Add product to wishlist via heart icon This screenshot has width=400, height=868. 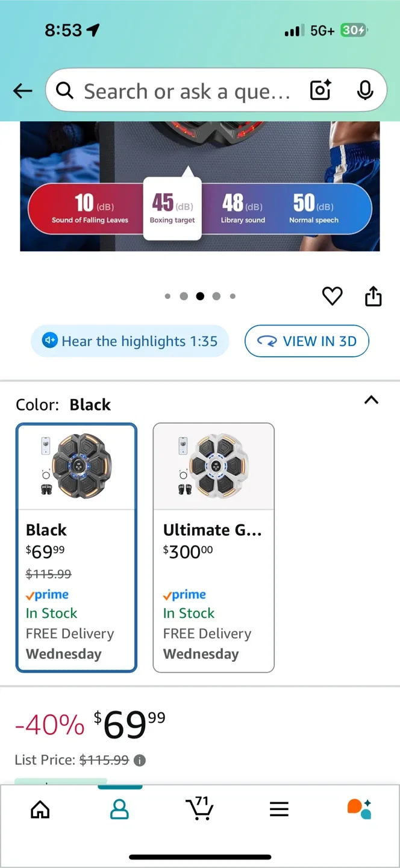pyautogui.click(x=332, y=296)
